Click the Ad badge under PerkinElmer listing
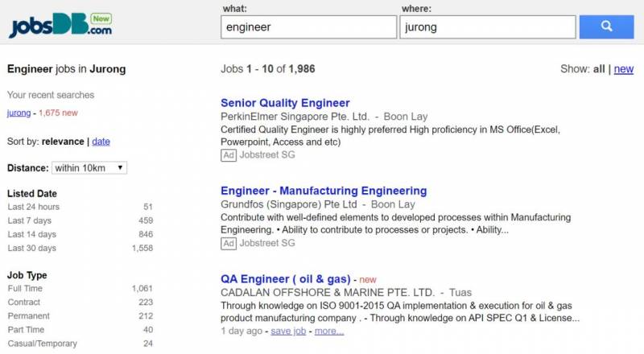 tap(229, 154)
